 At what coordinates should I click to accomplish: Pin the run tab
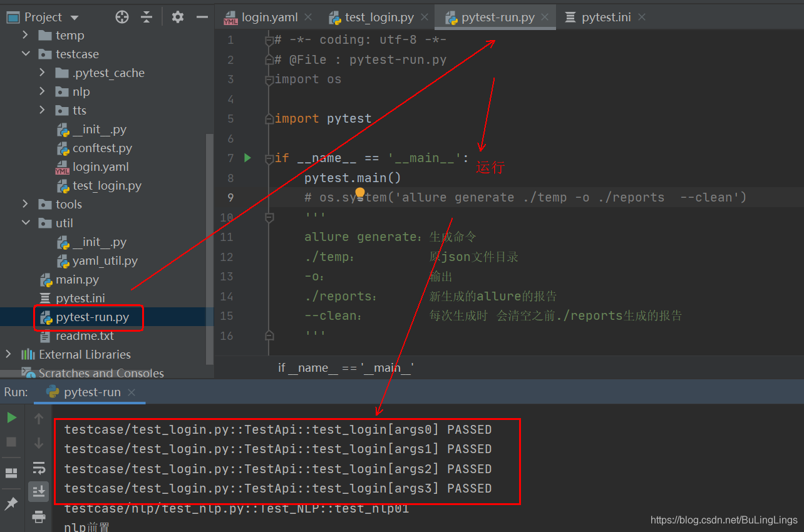tap(11, 503)
